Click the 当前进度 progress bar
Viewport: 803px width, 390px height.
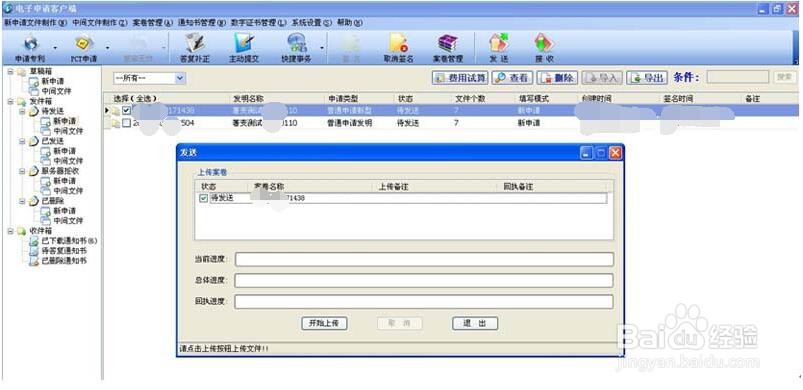coord(424,259)
